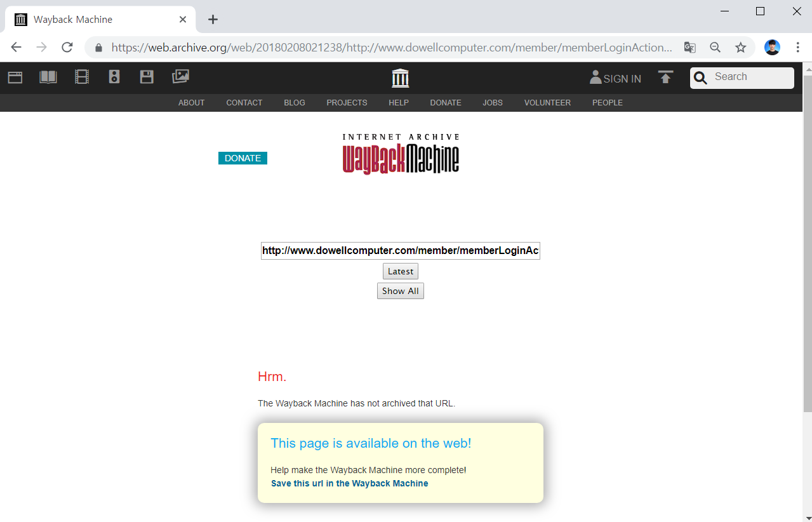Click the SIGN IN user icon
The image size is (812, 522).
point(596,77)
